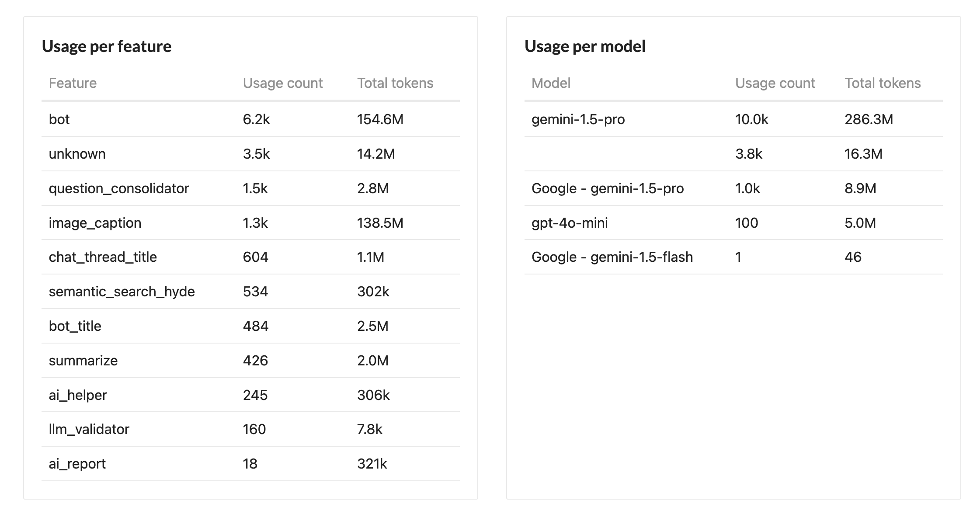Select the llm_validator feature name
This screenshot has width=980, height=528.
(x=89, y=429)
